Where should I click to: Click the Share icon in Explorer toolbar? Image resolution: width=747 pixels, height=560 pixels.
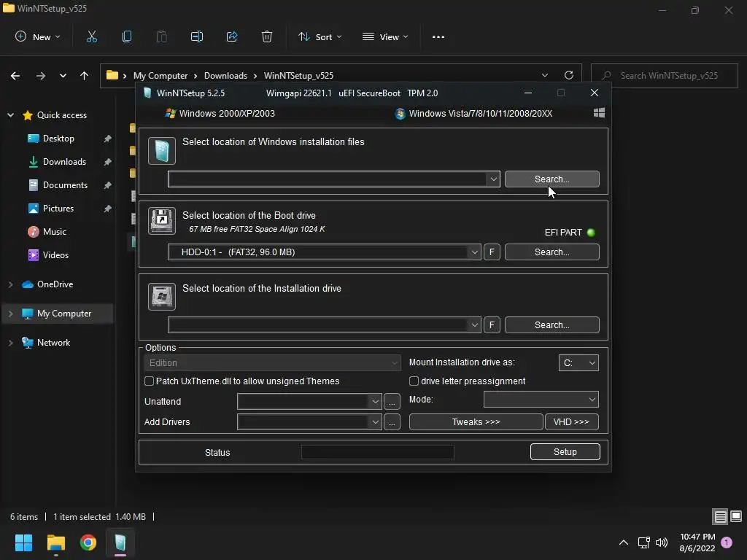point(232,36)
